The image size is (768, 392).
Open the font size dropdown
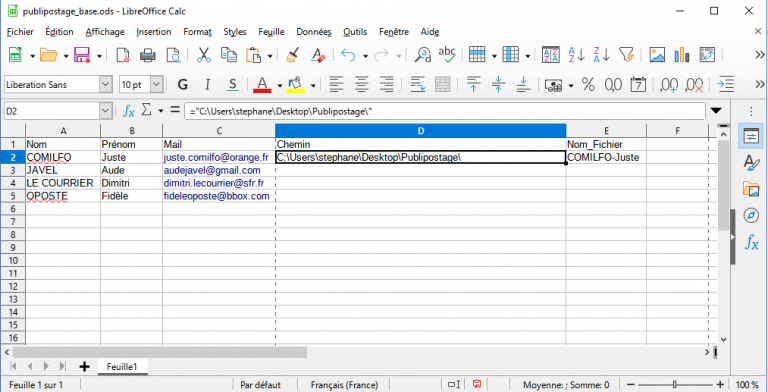coord(156,85)
